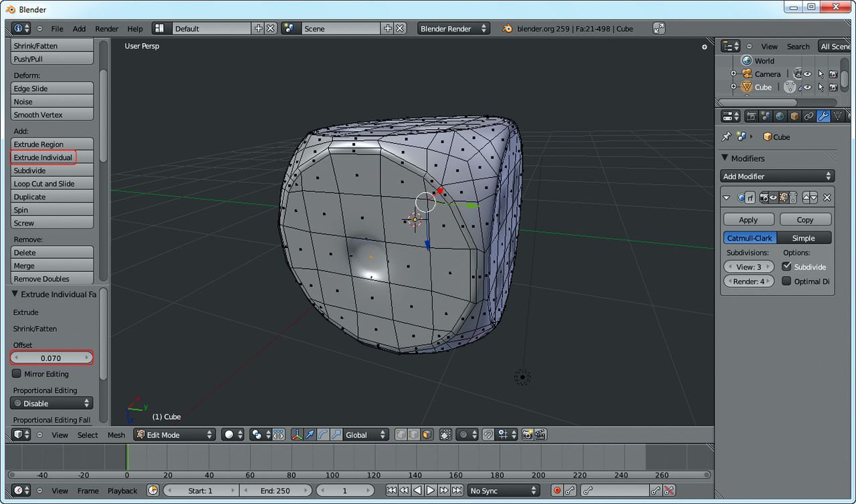Jump to the last frame
856x504 pixels.
[457, 491]
